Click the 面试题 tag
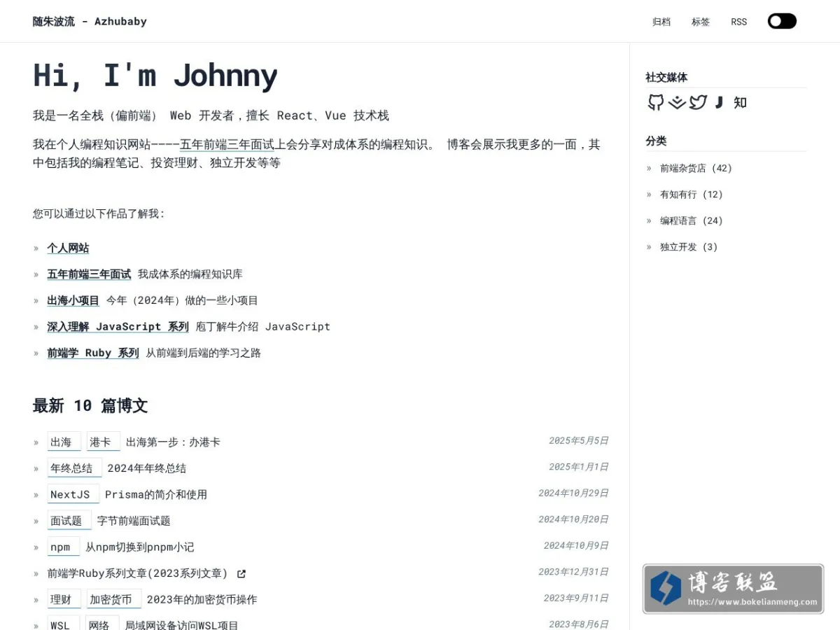Screen dimensions: 840x630 pos(69,521)
